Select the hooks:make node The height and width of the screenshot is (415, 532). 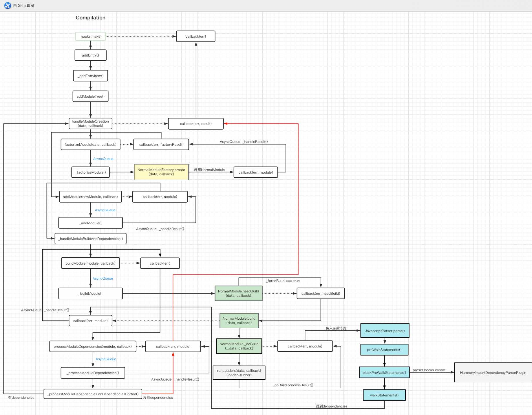tap(90, 37)
